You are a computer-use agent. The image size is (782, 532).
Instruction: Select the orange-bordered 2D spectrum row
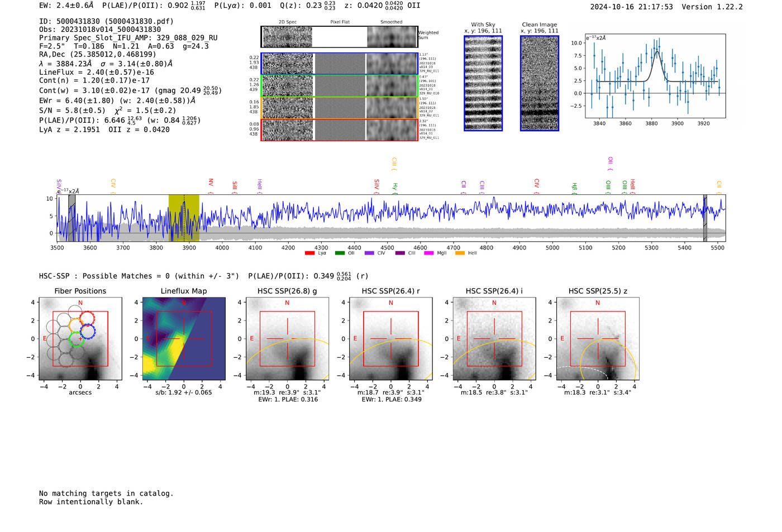(x=339, y=108)
